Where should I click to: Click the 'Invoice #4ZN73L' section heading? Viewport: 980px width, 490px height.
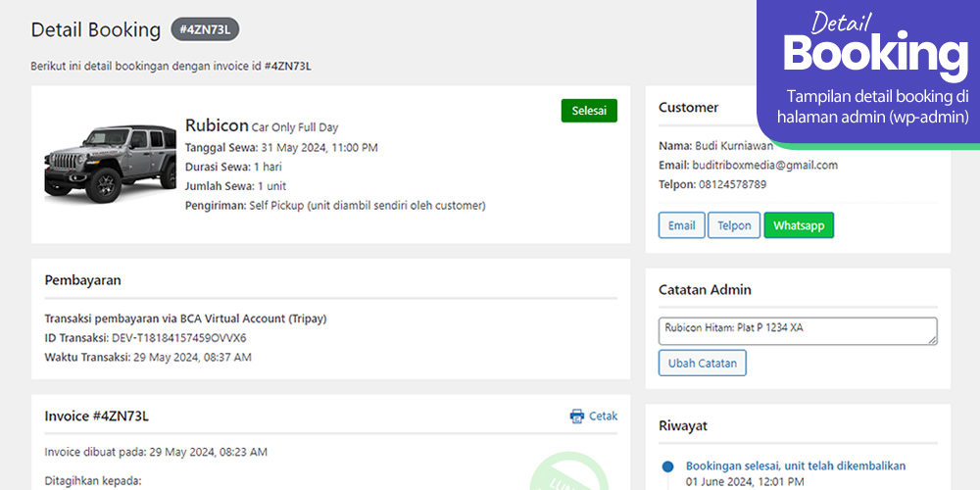tap(96, 416)
